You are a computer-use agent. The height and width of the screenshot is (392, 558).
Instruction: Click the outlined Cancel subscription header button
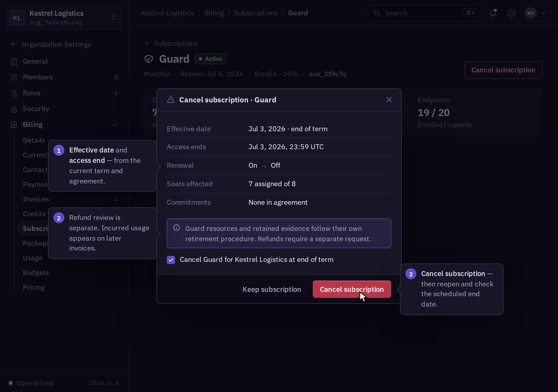point(503,70)
